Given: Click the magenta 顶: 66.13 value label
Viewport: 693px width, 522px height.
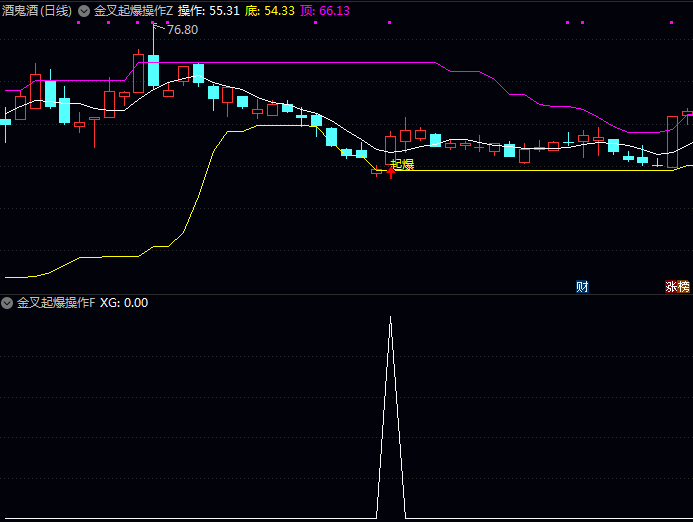Looking at the screenshot, I should pos(325,11).
